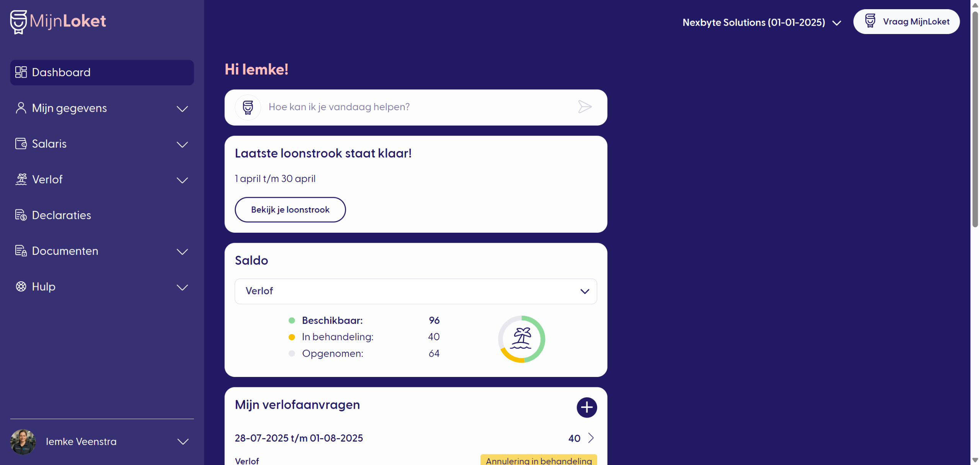Open the Nexbyte Solutions employer dropdown
The height and width of the screenshot is (465, 980).
[x=761, y=23]
